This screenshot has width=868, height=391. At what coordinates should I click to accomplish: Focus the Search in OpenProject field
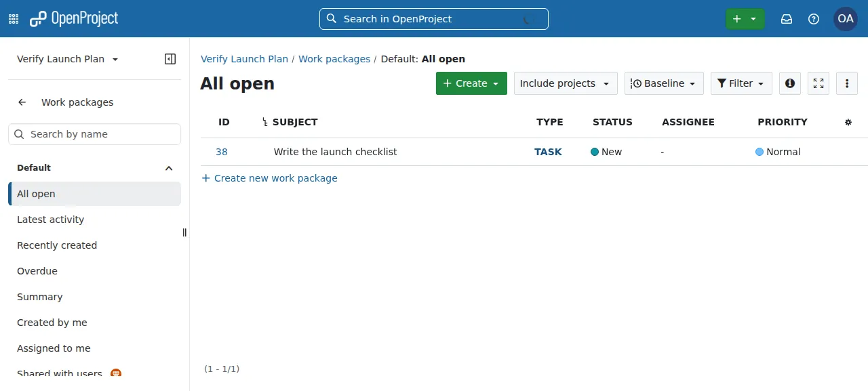(434, 19)
